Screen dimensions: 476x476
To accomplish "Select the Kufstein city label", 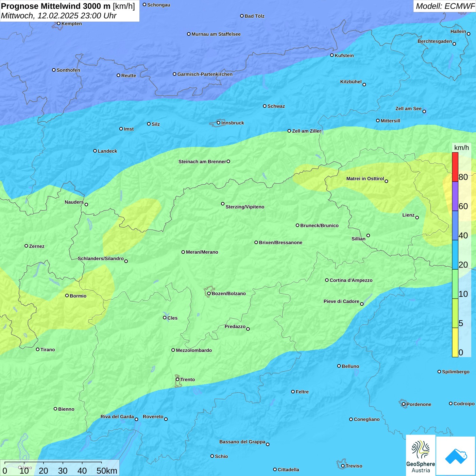I will tap(344, 55).
